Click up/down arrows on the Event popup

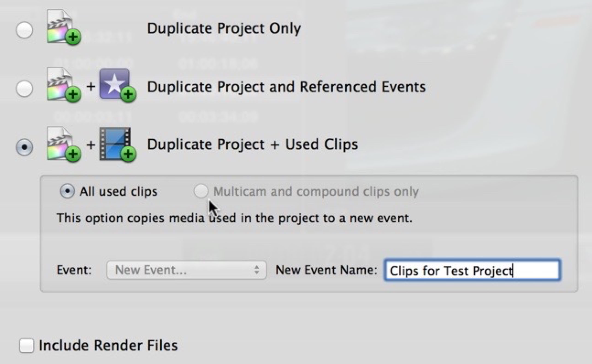257,270
